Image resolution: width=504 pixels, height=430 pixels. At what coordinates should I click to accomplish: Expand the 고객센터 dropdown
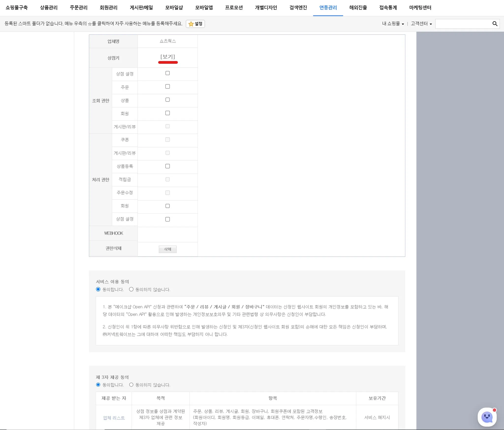(x=421, y=24)
